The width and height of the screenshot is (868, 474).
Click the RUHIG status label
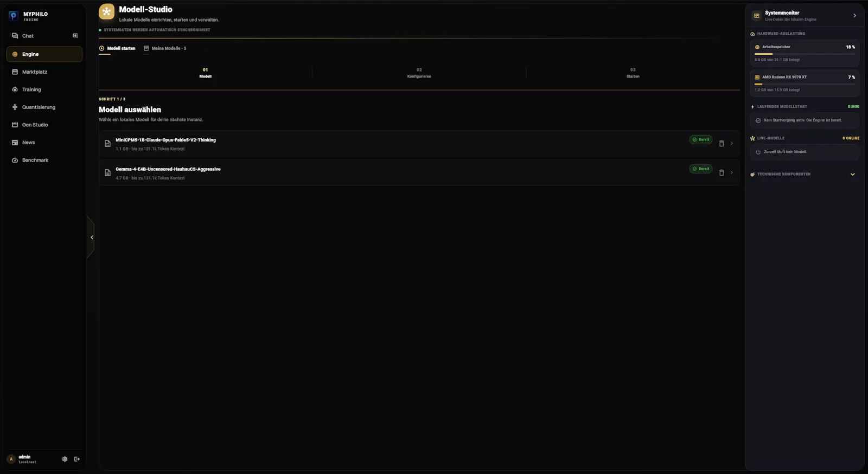coord(853,107)
